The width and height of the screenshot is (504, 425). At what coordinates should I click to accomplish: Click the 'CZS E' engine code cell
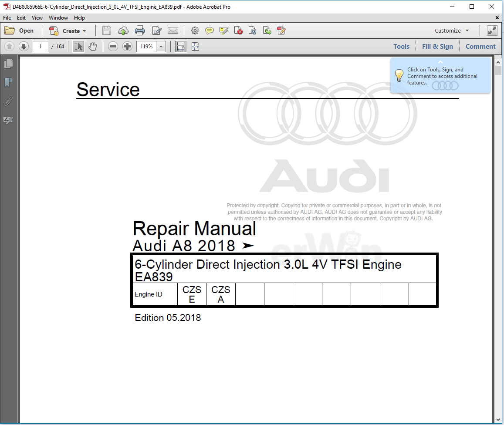pos(192,294)
